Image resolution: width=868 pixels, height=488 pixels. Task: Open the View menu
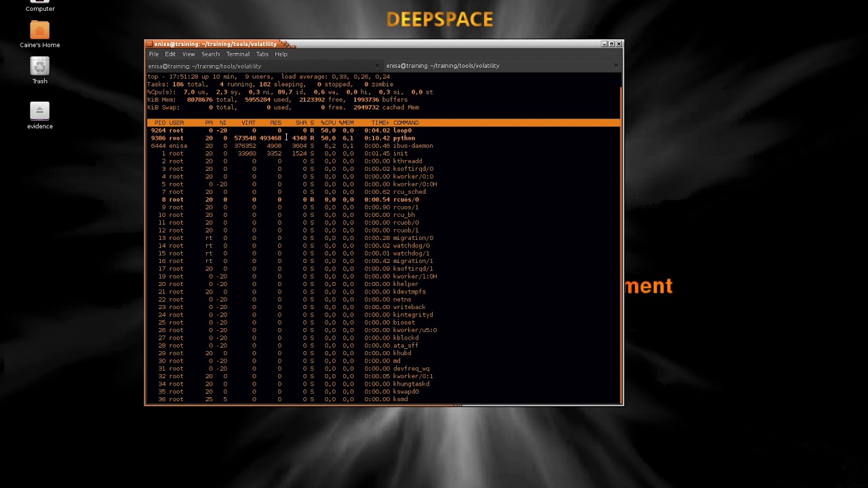[189, 54]
